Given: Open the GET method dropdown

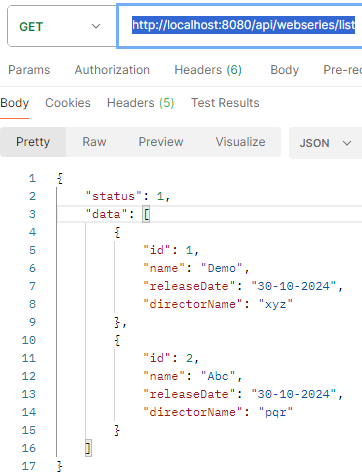Looking at the screenshot, I should (62, 26).
